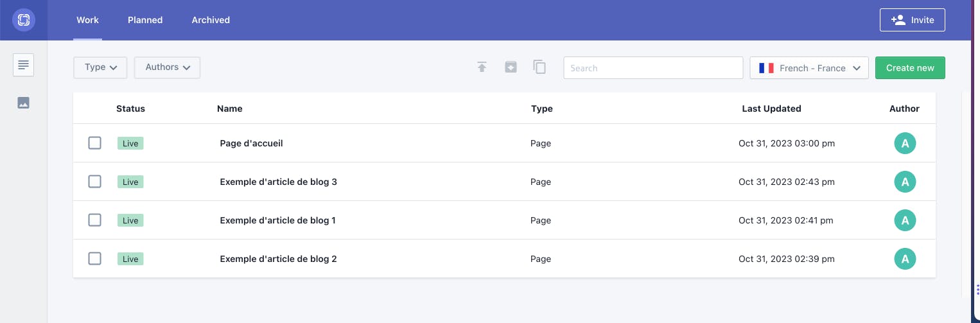Click the Prismic logo icon
The image size is (980, 323).
(24, 20)
